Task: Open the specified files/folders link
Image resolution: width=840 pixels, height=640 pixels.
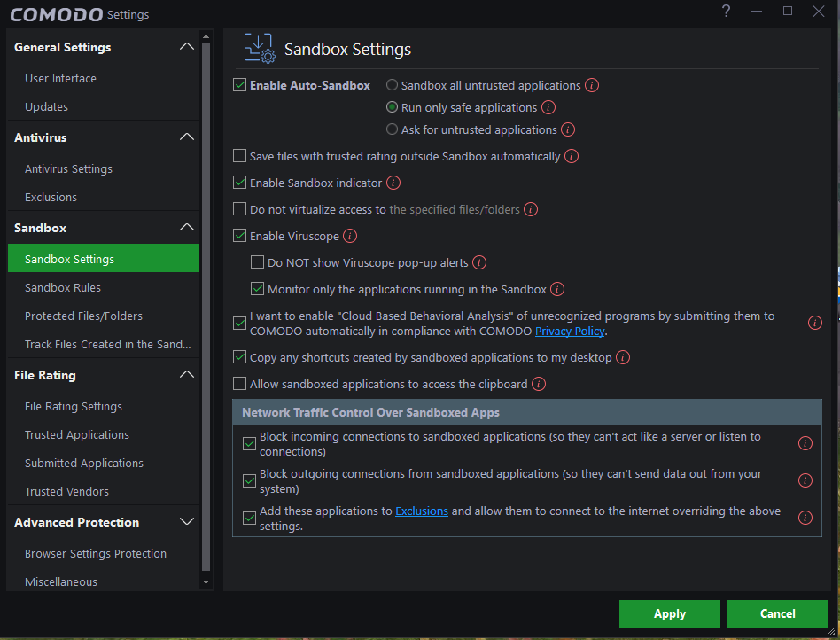Action: pyautogui.click(x=455, y=210)
